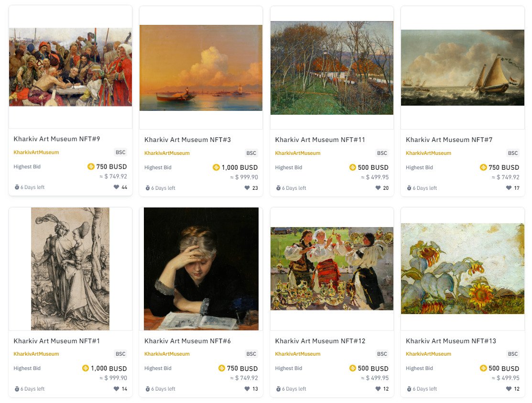Click heart icon beside 13 on NFT#6

[247, 389]
